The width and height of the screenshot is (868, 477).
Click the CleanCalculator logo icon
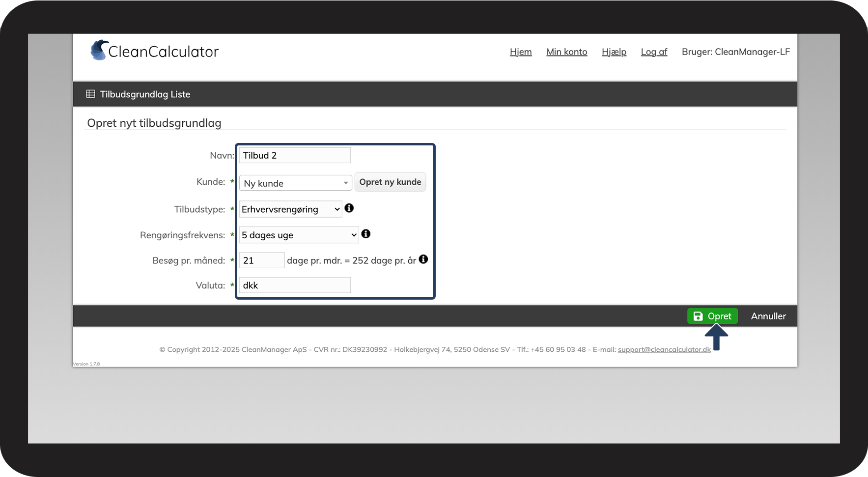[x=99, y=51]
